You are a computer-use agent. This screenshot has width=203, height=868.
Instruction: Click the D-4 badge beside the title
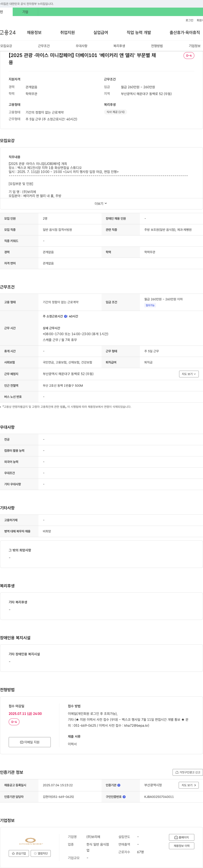click(189, 56)
